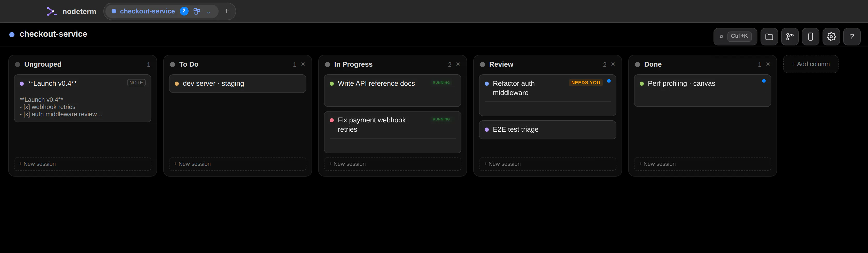Select the To Do column title
Viewport: 868px width, 253px height.
(x=189, y=64)
